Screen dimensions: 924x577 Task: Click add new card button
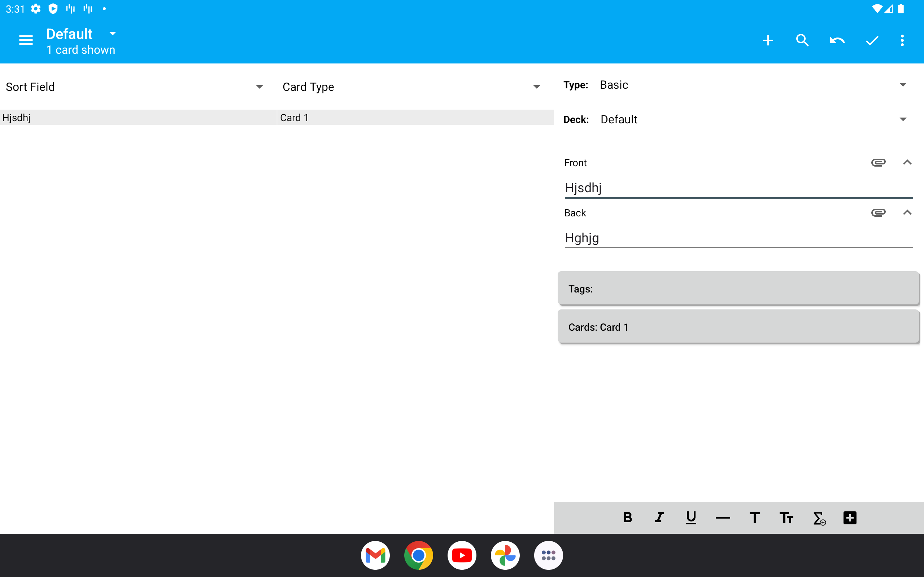click(768, 40)
